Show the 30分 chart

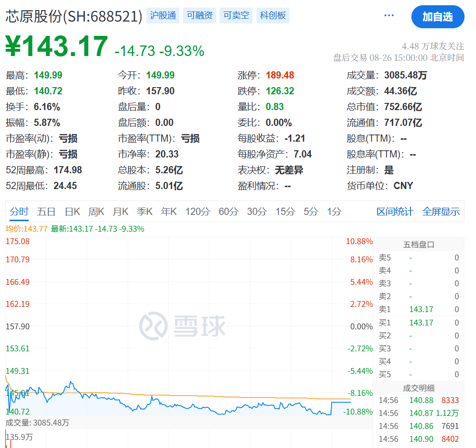(x=257, y=212)
